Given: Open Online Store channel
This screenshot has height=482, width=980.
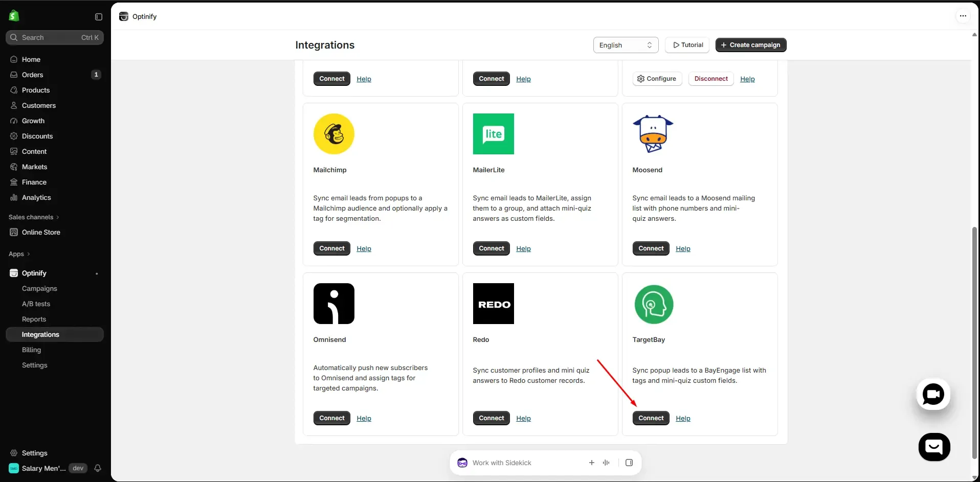Looking at the screenshot, I should [55, 232].
